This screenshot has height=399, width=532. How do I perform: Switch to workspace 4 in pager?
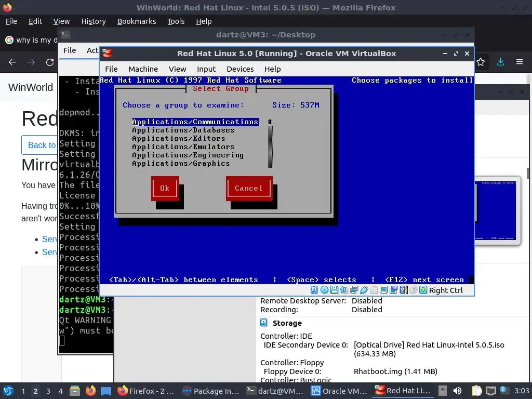(x=61, y=391)
